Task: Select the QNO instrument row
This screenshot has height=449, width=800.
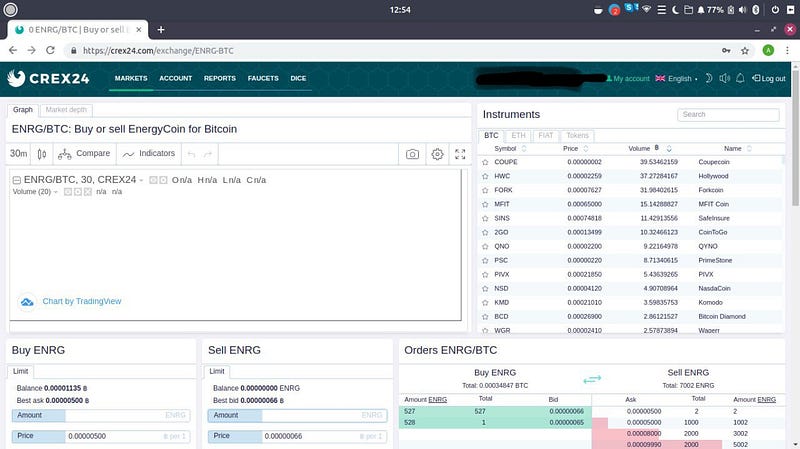Action: 631,246
